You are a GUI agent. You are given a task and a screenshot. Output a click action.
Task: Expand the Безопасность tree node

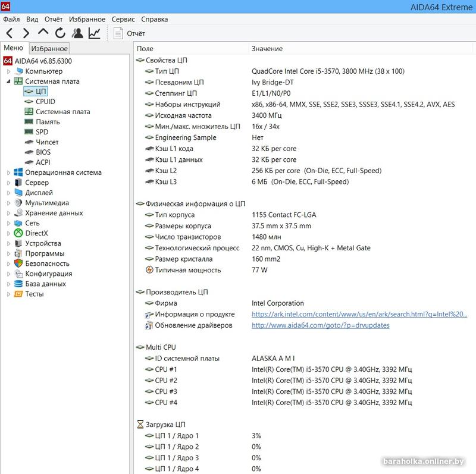8,263
